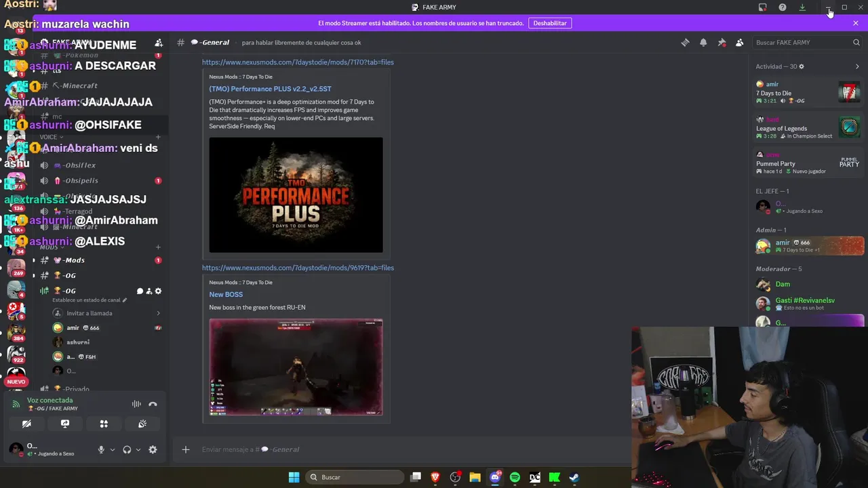This screenshot has height=488, width=868.
Task: Open server with 269 notifications
Action: tap(16, 268)
